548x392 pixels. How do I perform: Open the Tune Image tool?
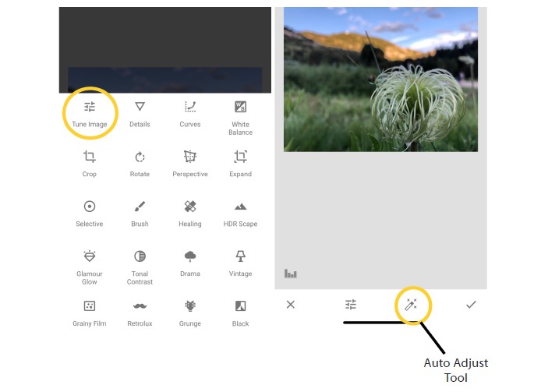click(90, 114)
